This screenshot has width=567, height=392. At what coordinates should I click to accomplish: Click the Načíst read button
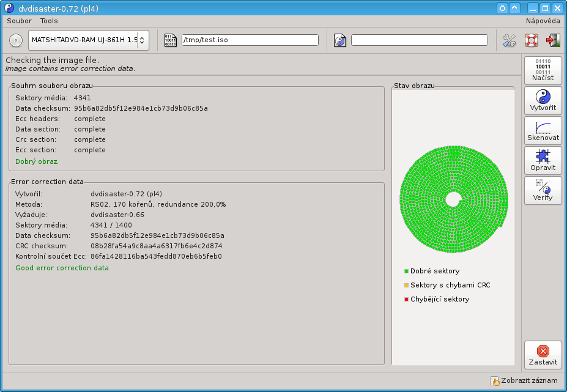coord(543,70)
